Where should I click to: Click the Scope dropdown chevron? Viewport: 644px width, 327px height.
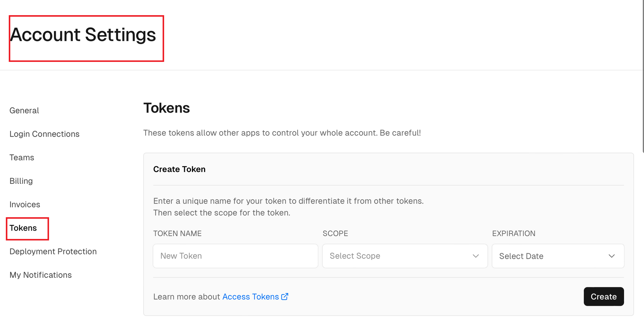pos(476,256)
